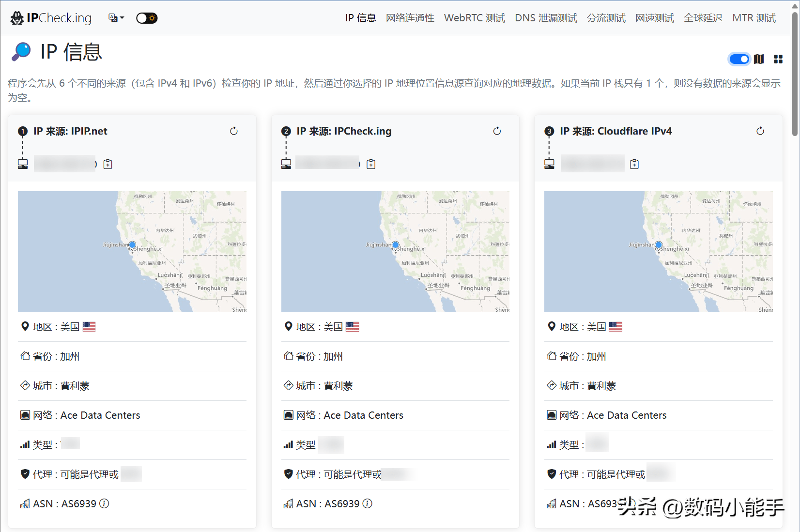This screenshot has width=800, height=532.
Task: Click the map thumbnail on the IPIP.net card
Action: point(132,251)
